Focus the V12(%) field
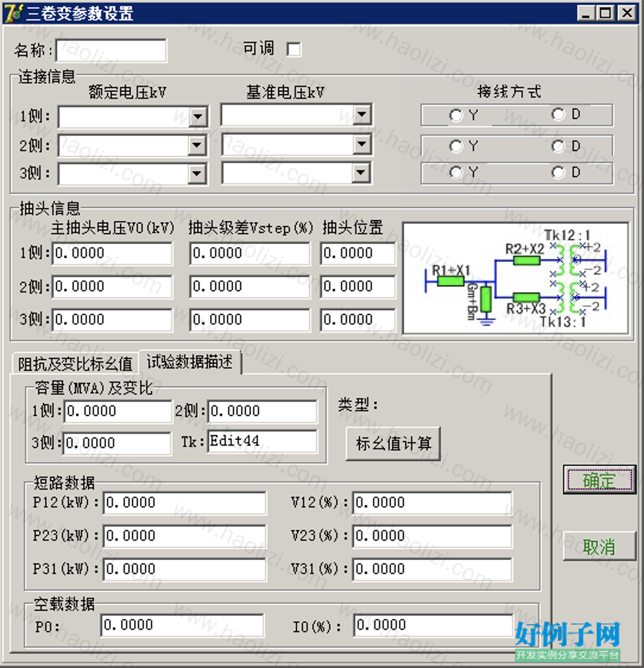The height and width of the screenshot is (668, 644). point(433,503)
